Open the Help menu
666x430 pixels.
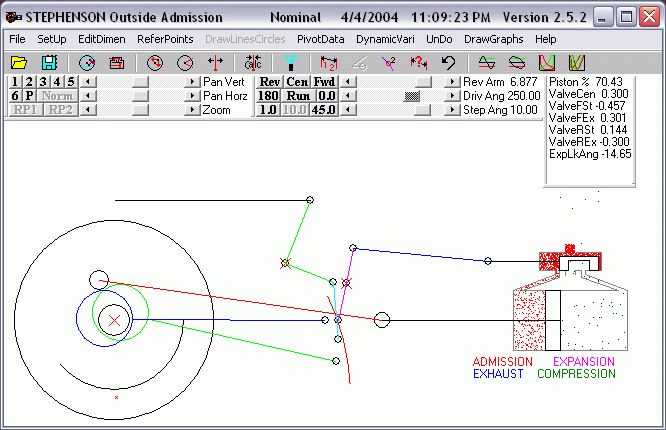click(x=545, y=39)
